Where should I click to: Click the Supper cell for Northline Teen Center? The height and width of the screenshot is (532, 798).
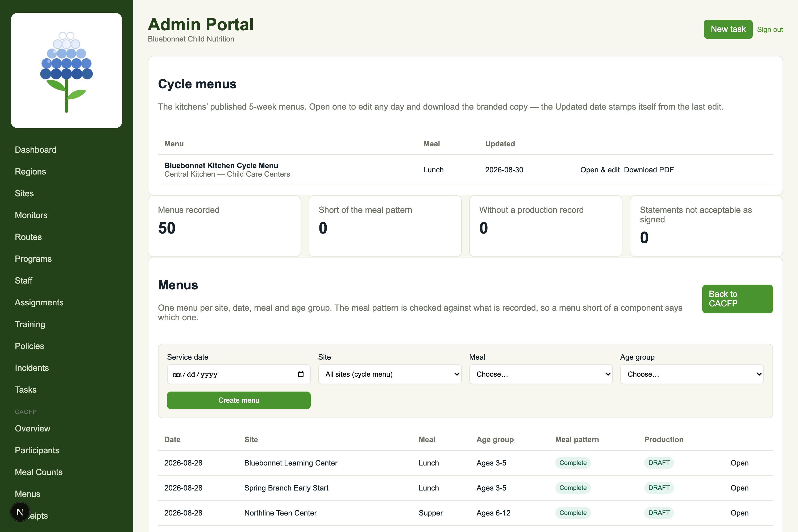coord(431,513)
